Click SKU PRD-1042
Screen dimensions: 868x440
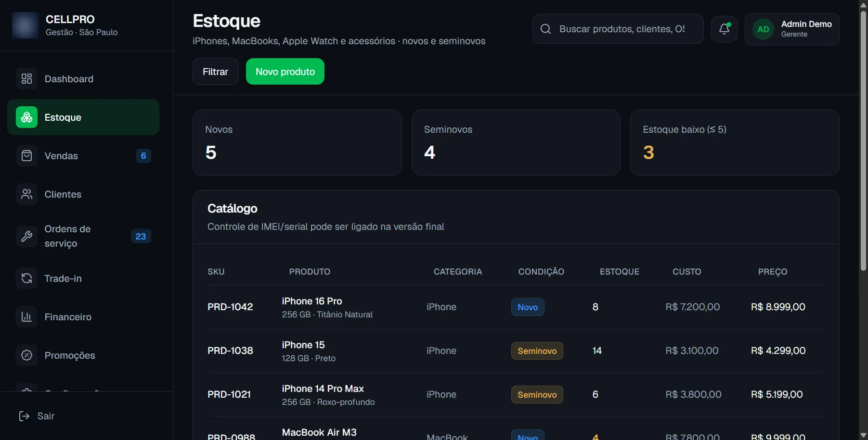(230, 307)
